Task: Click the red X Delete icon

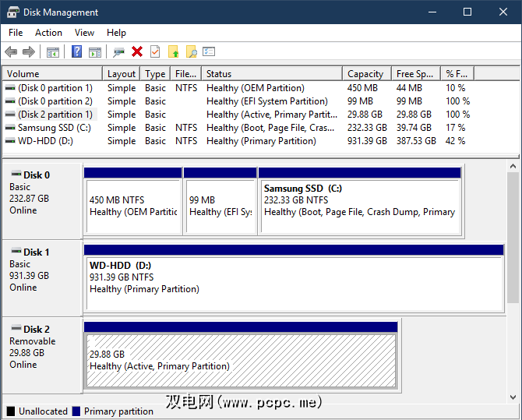Action: [x=137, y=52]
